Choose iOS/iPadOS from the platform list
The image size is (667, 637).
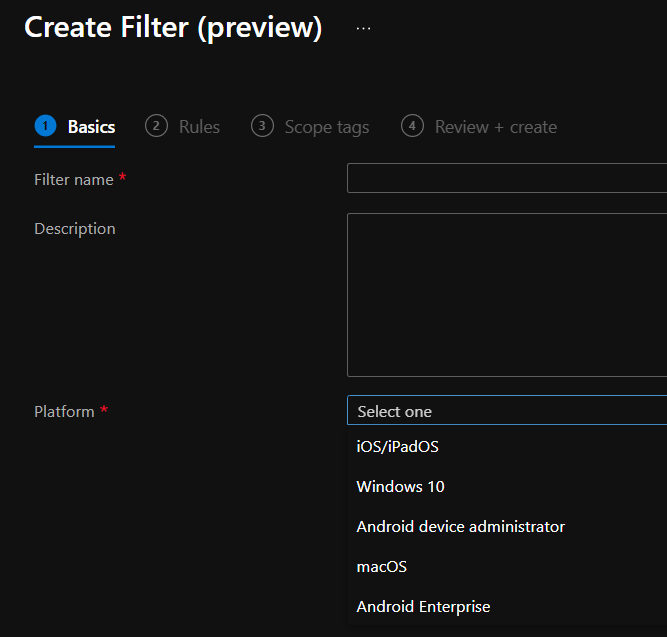[x=398, y=447]
